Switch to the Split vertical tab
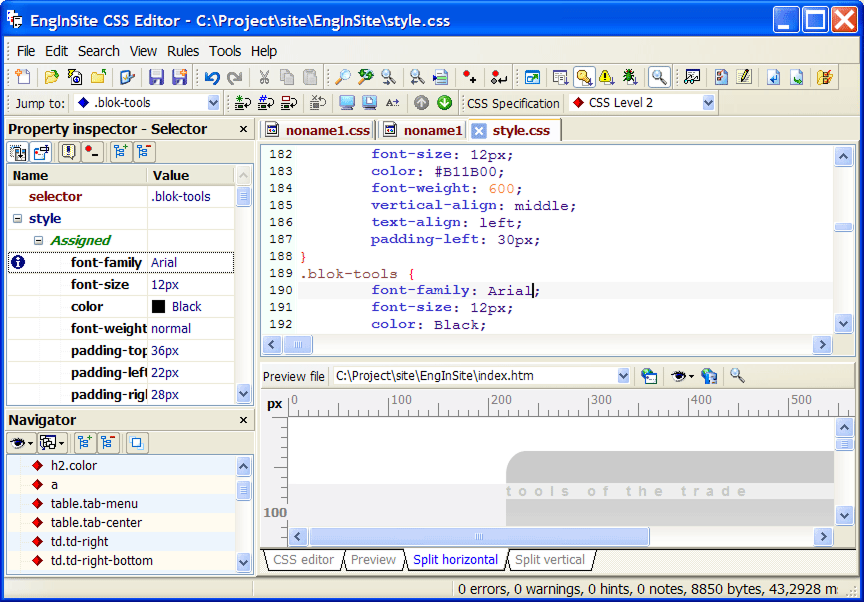The image size is (864, 602). [550, 560]
